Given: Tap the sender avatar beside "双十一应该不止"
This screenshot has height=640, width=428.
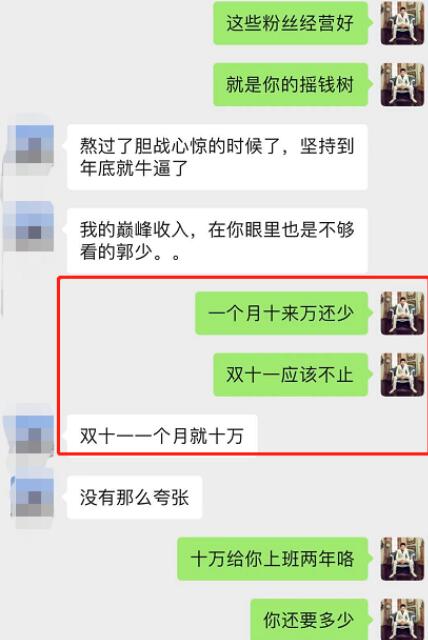Looking at the screenshot, I should click(x=402, y=374).
